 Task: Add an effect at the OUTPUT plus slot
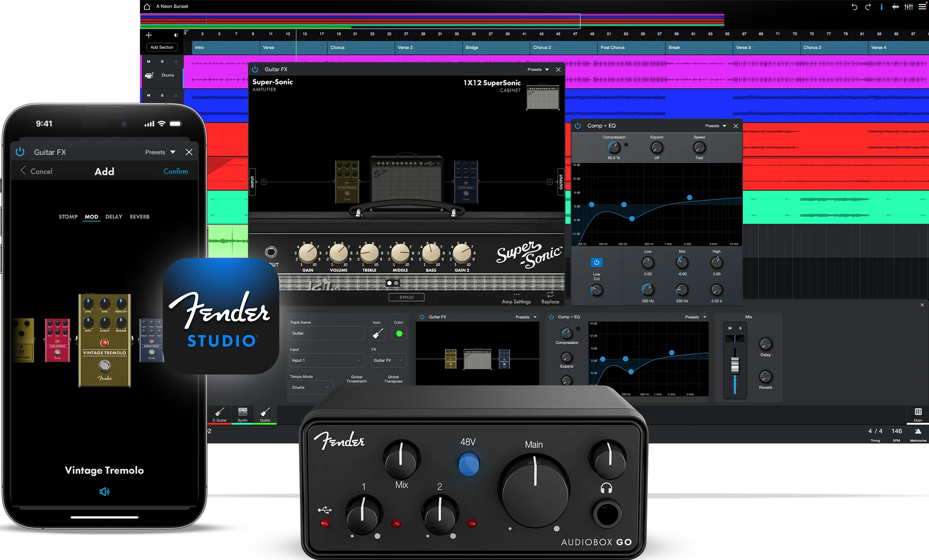click(x=550, y=182)
